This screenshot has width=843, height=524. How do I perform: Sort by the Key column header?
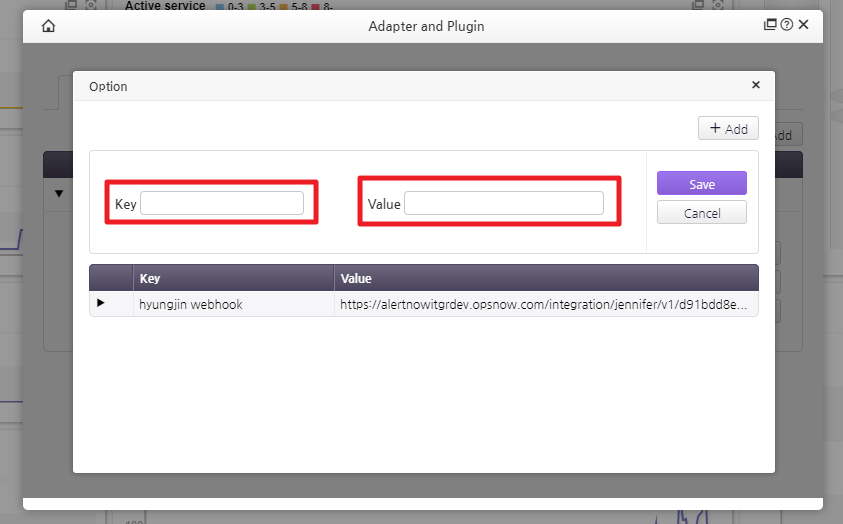[x=233, y=278]
